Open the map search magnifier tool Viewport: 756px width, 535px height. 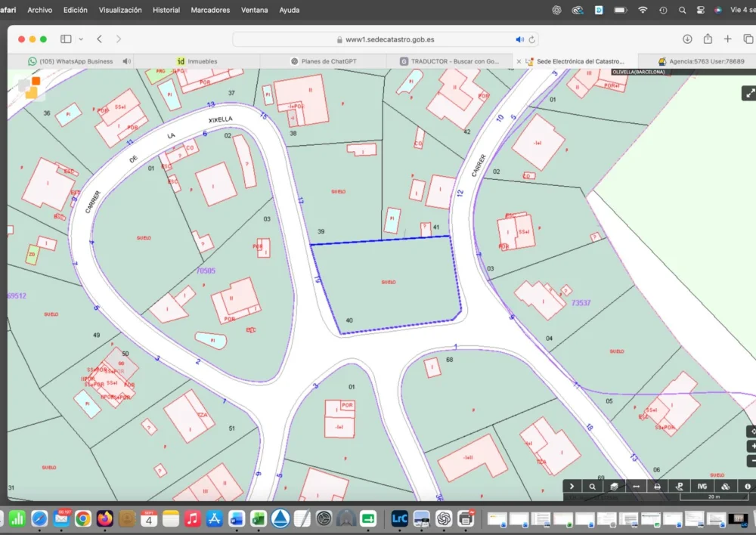[593, 487]
